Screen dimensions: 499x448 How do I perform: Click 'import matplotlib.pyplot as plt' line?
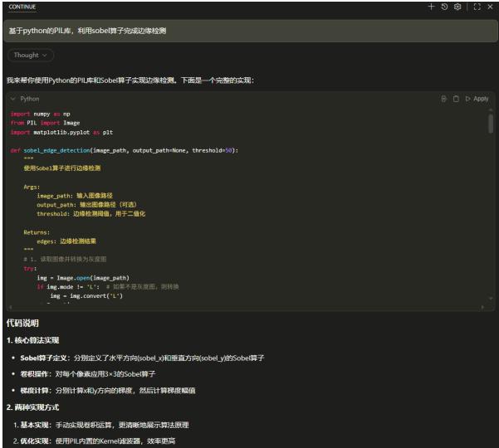61,132
